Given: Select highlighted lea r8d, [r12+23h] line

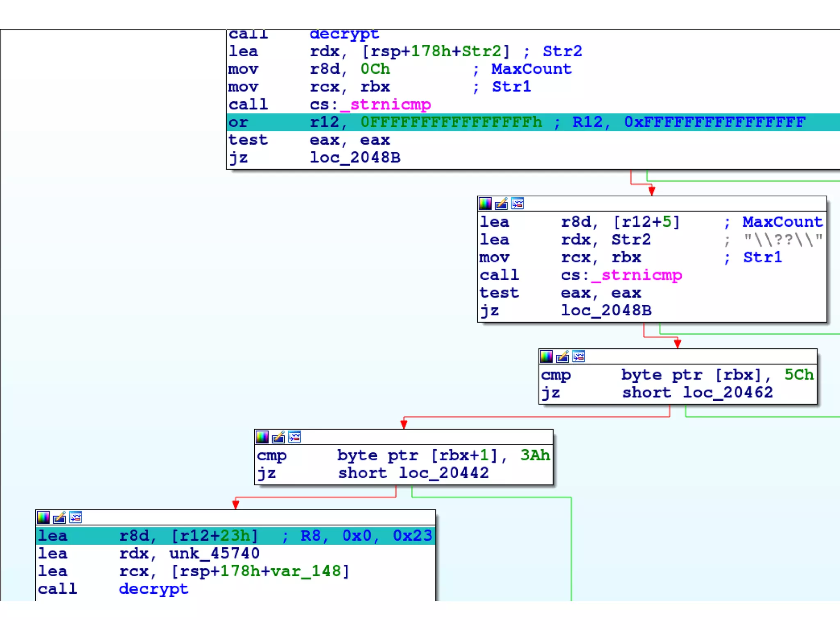Looking at the screenshot, I should (x=235, y=536).
